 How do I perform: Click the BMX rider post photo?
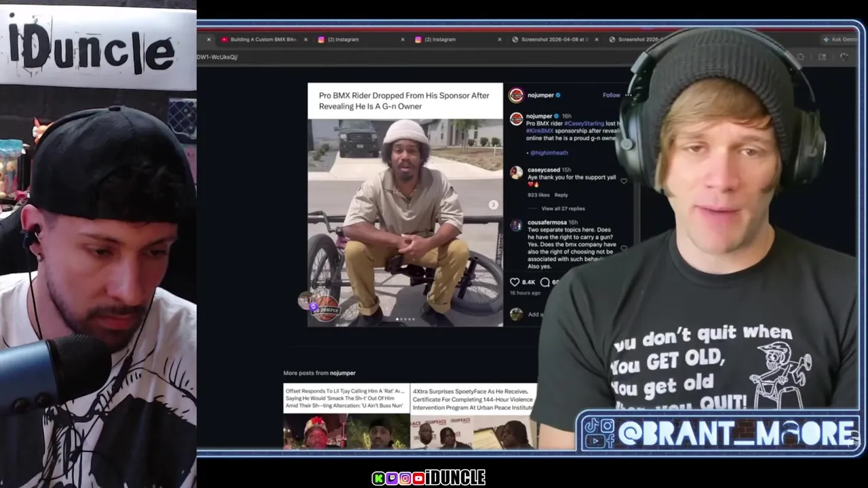(x=406, y=222)
